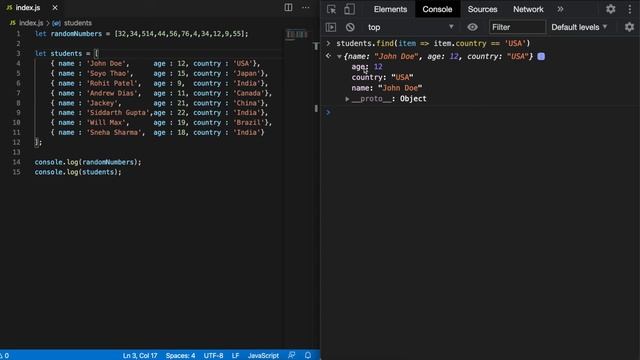Viewport: 640px width, 360px height.
Task: Click the live expression eye icon
Action: tap(472, 27)
